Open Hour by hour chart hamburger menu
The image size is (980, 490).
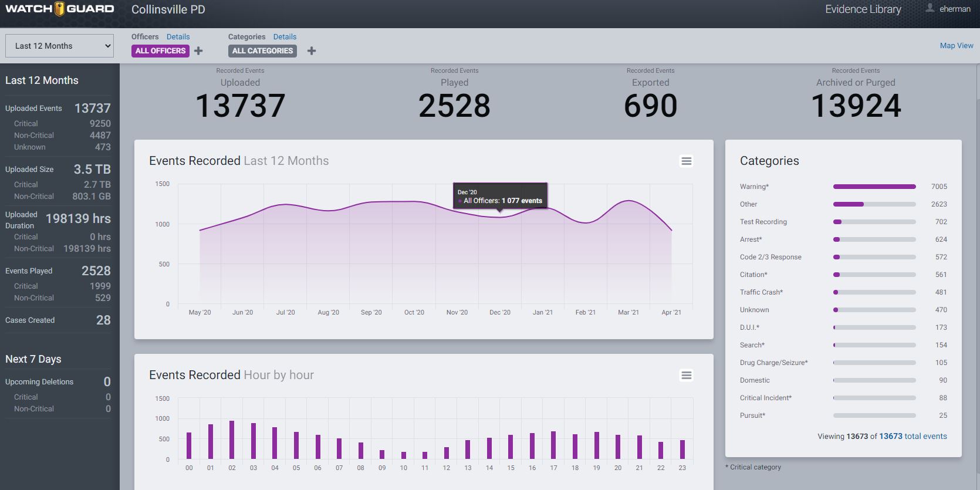point(686,375)
